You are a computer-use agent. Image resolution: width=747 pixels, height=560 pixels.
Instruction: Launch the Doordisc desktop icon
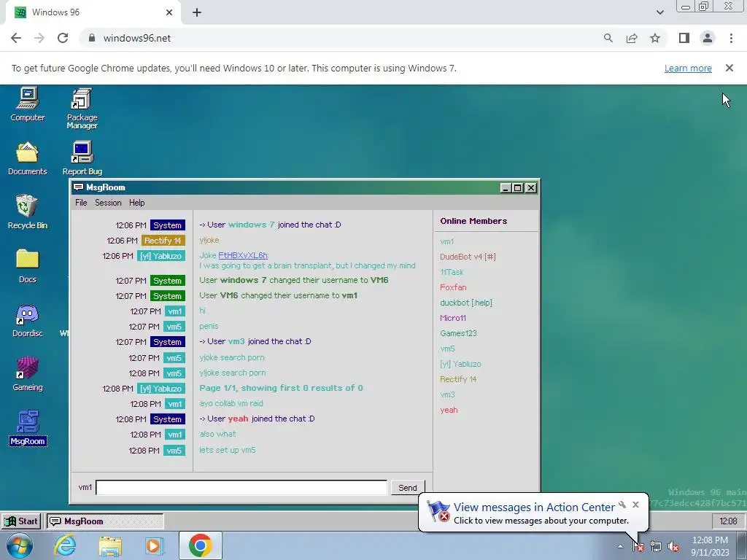(x=27, y=321)
